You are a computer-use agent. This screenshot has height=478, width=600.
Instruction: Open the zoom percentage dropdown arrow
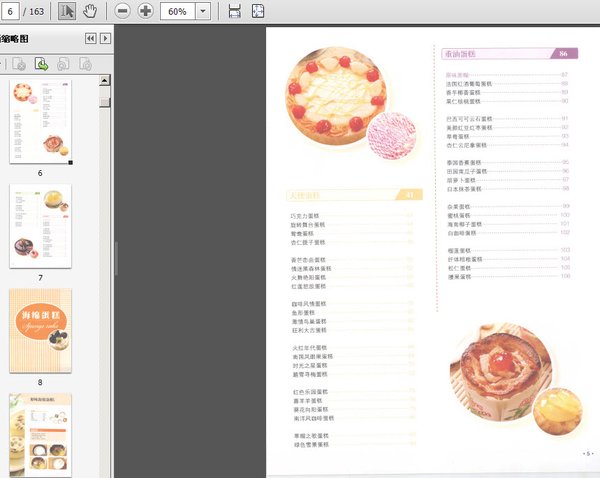pos(203,11)
